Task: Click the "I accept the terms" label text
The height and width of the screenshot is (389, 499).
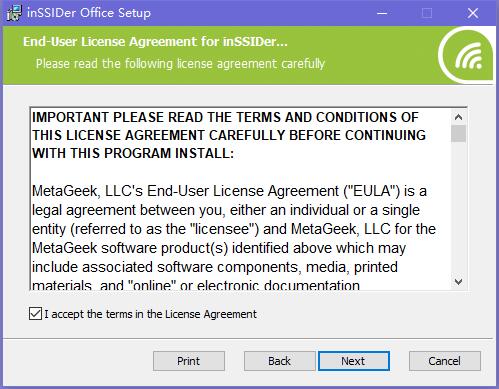Action: 150,314
